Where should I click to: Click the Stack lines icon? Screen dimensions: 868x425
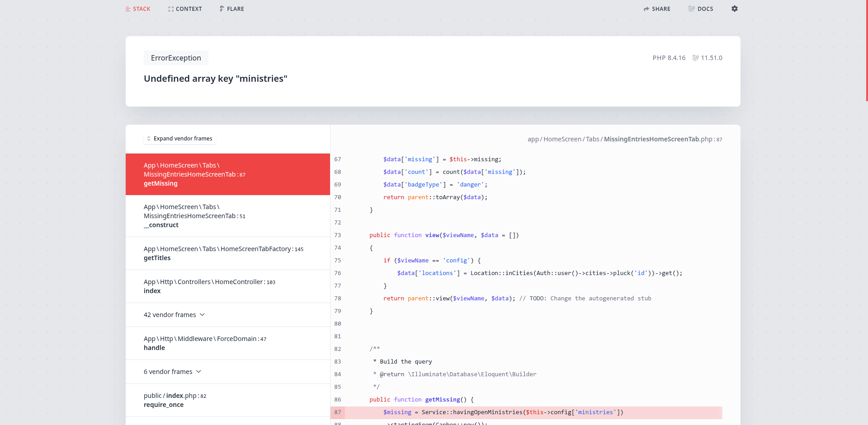coord(128,9)
